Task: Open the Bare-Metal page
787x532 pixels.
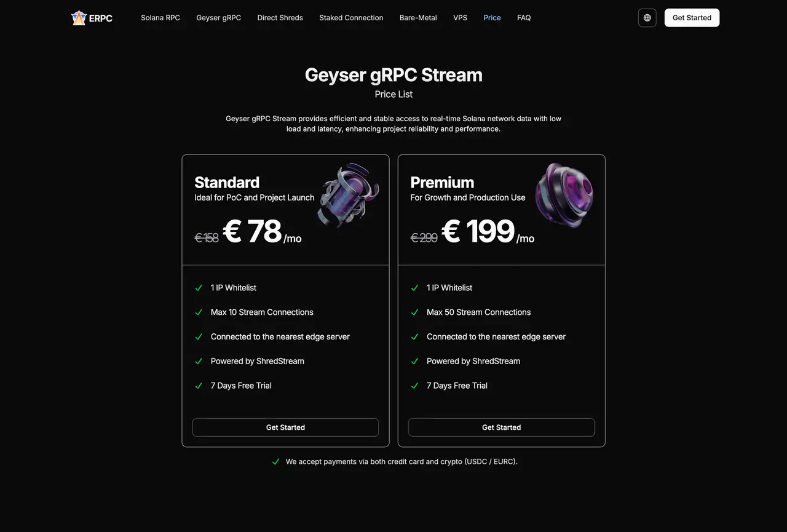Action: (418, 18)
